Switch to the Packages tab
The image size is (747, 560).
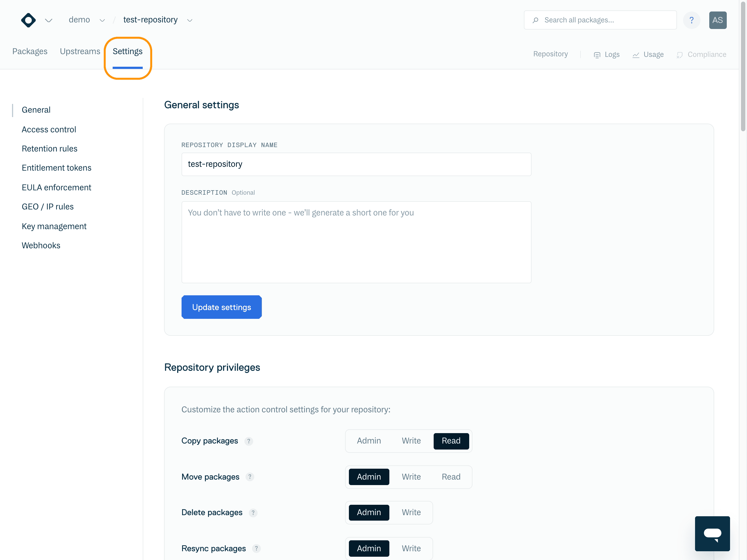pyautogui.click(x=30, y=51)
